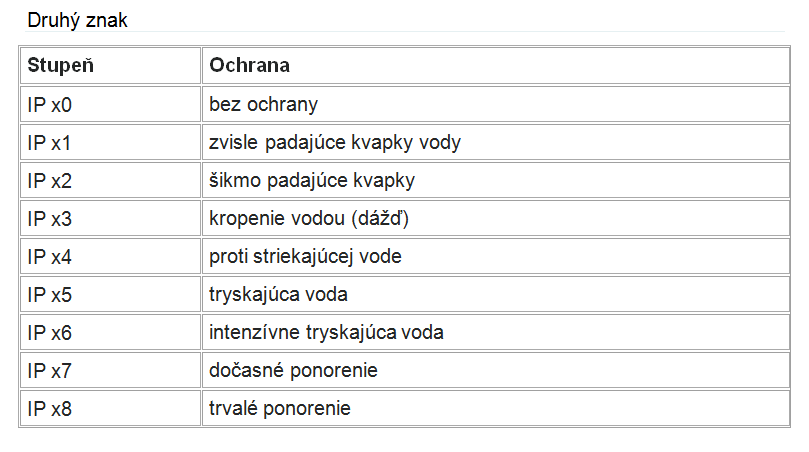Select the "IP x8" cell
The image size is (809, 452).
(50, 408)
